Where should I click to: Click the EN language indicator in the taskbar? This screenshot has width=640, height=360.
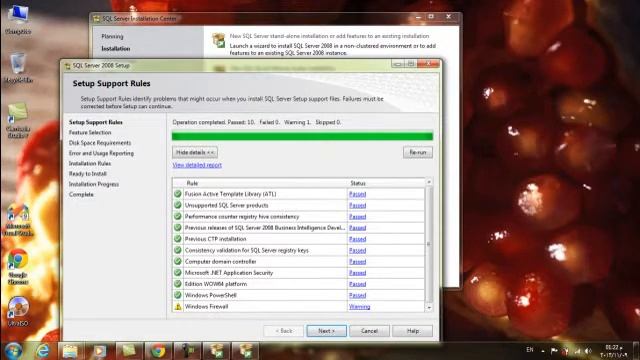coord(530,350)
